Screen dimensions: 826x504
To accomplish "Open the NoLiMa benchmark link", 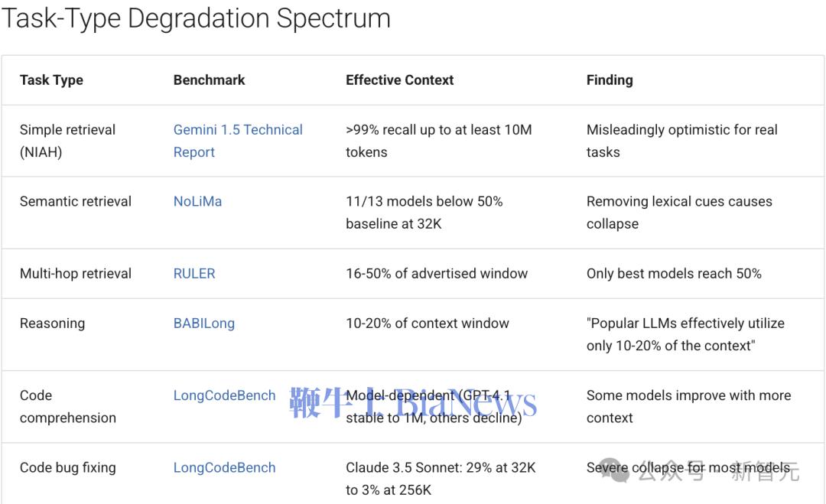I will coord(197,201).
